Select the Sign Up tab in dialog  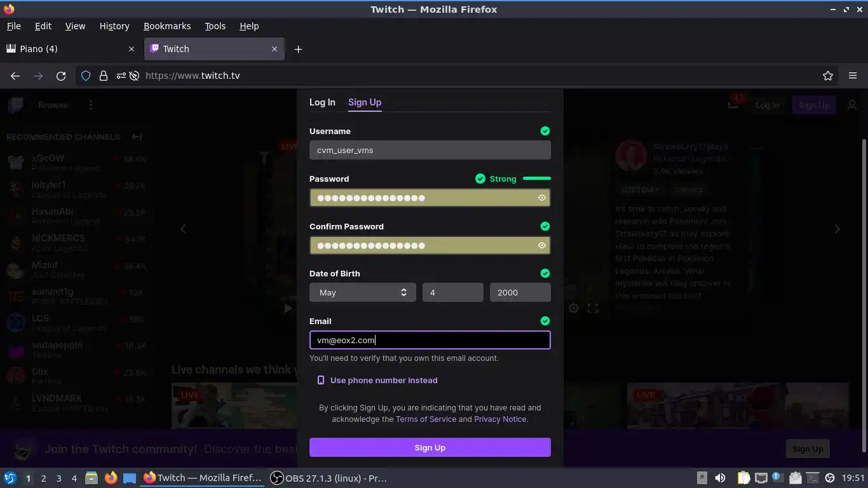pyautogui.click(x=365, y=102)
